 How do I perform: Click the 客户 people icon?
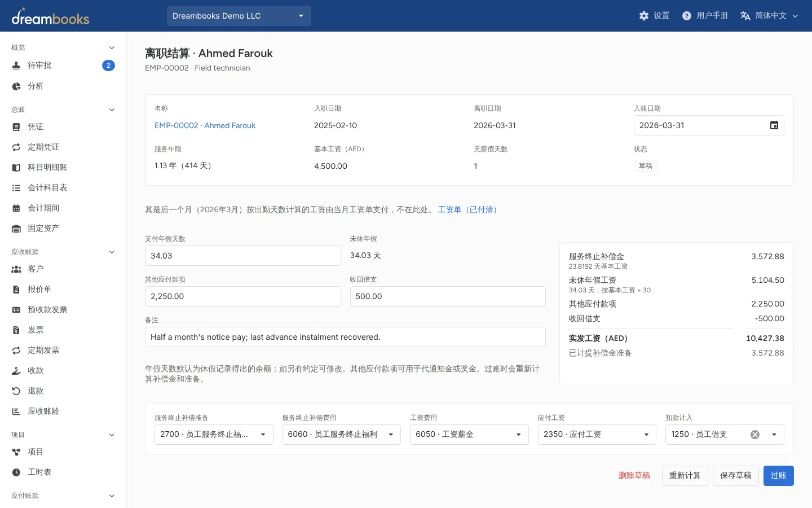click(16, 269)
